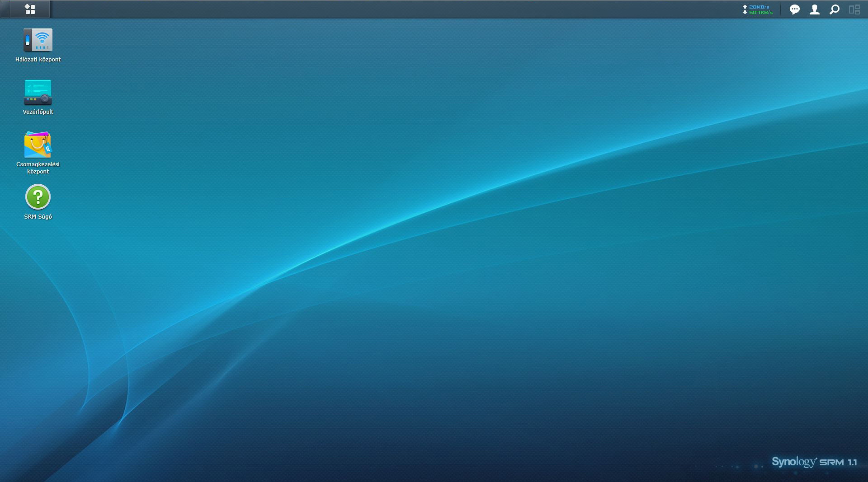868x482 pixels.
Task: Launch Csomagkezelési központ package center
Action: click(38, 145)
